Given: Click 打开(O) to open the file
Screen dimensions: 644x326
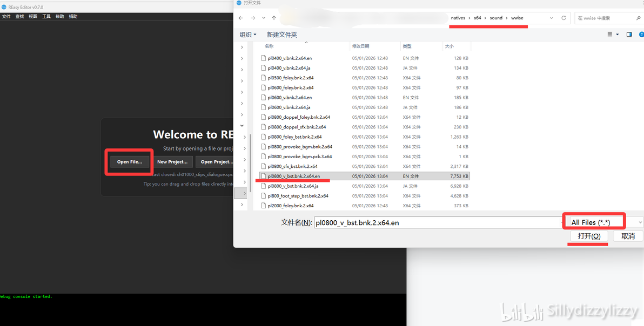Looking at the screenshot, I should pyautogui.click(x=589, y=236).
